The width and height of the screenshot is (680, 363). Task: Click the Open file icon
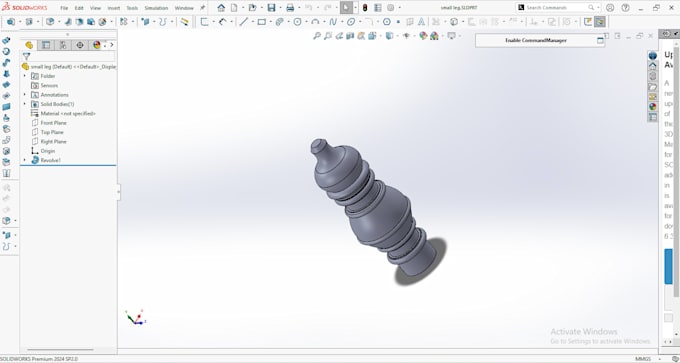[x=252, y=8]
